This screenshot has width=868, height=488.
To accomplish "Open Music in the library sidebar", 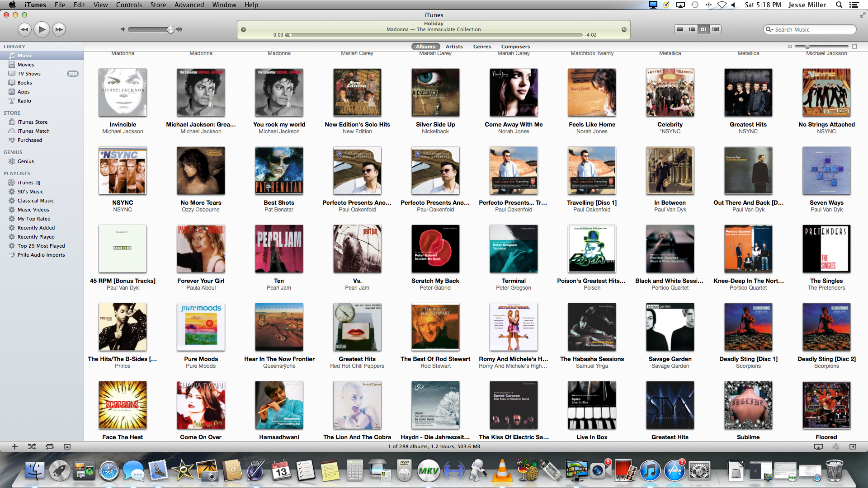I will tap(42, 56).
